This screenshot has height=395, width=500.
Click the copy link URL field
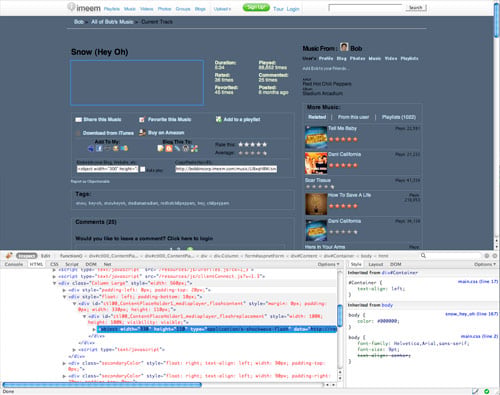coord(226,169)
